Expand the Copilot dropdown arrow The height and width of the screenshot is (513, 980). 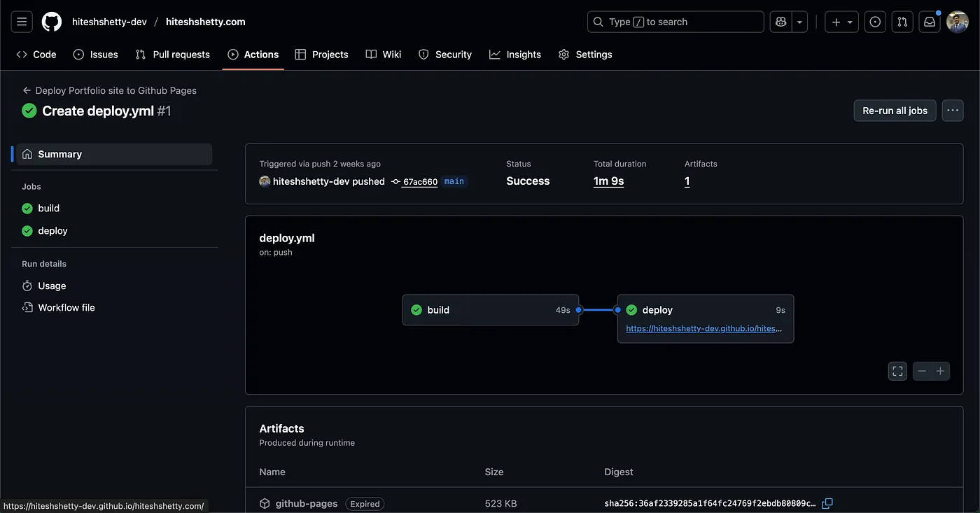click(x=799, y=22)
